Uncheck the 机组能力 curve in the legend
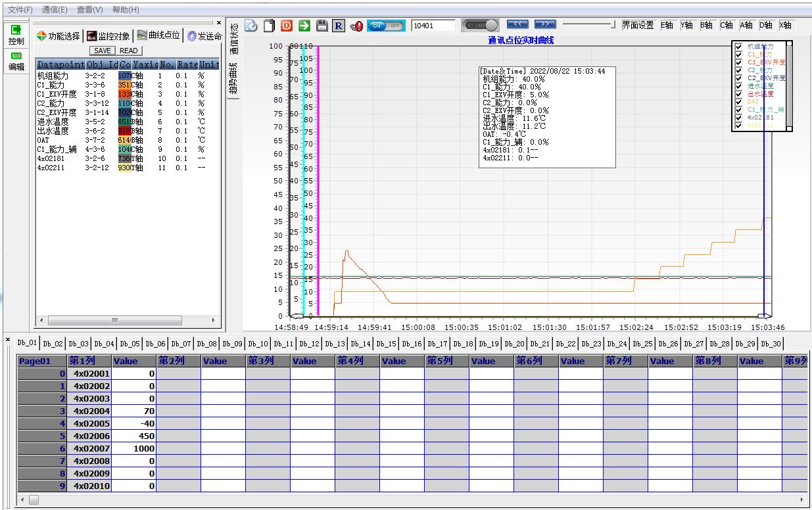Image resolution: width=812 pixels, height=510 pixels. pos(738,47)
